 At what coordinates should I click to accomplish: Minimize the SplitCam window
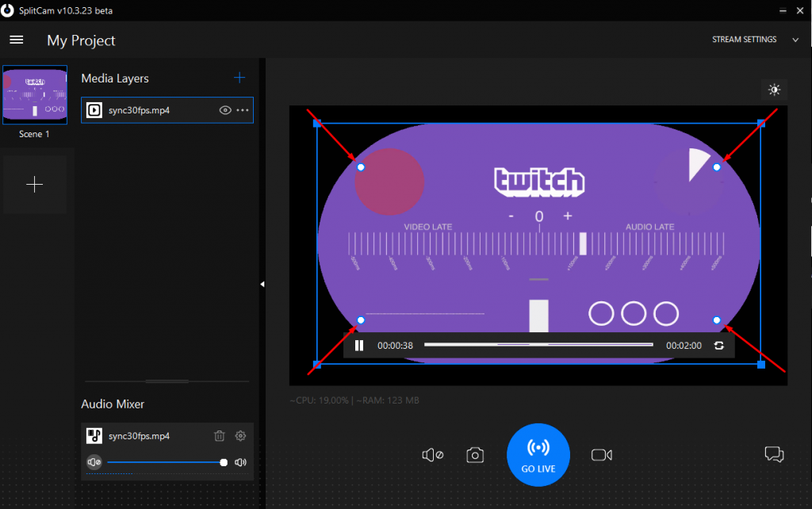pos(783,10)
